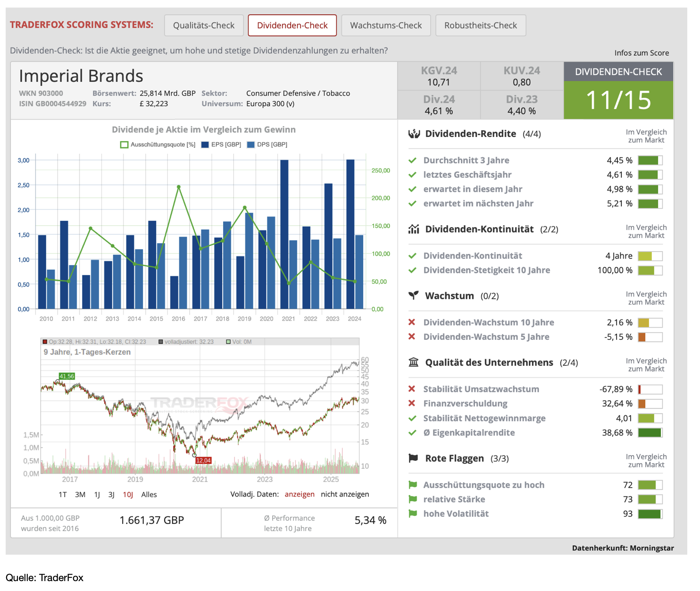Click the Qualität des Unternehmens building icon
The height and width of the screenshot is (591, 700).
tap(414, 363)
